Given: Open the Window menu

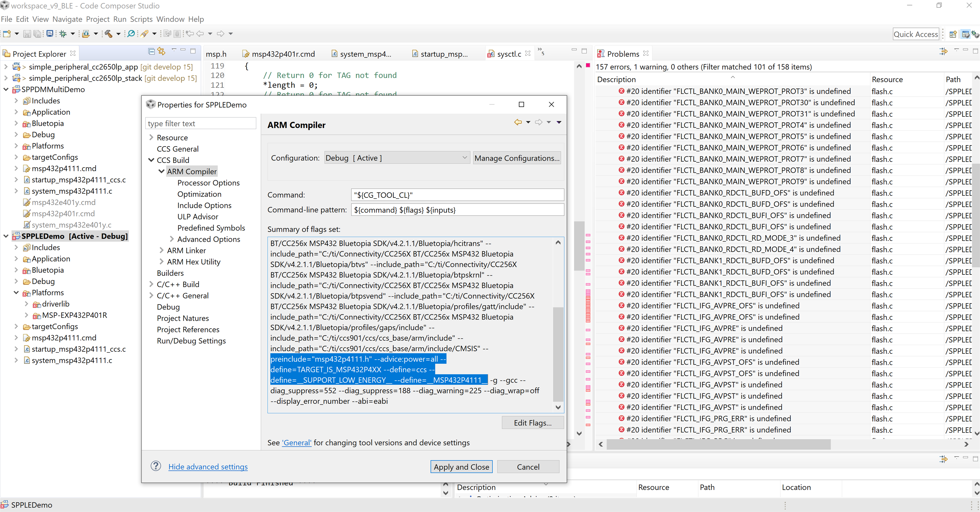Looking at the screenshot, I should click(x=170, y=19).
